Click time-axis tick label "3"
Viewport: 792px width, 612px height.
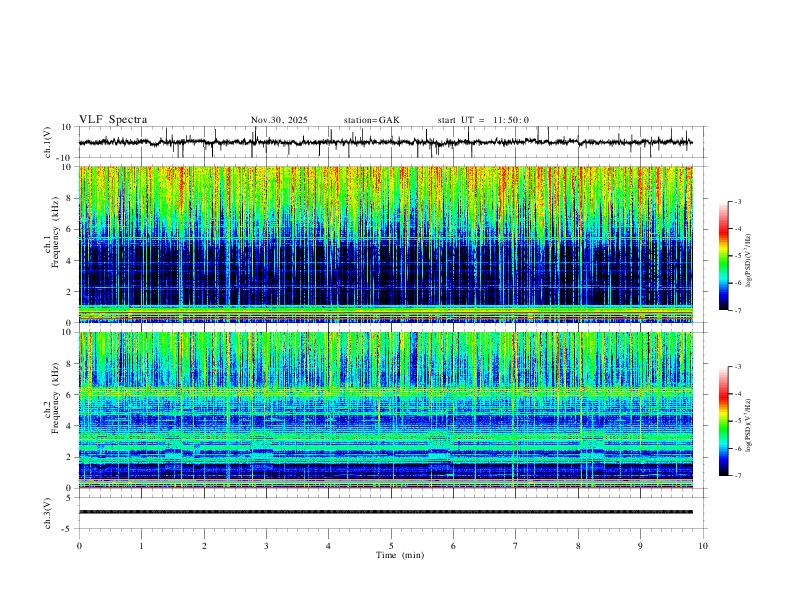pos(266,546)
